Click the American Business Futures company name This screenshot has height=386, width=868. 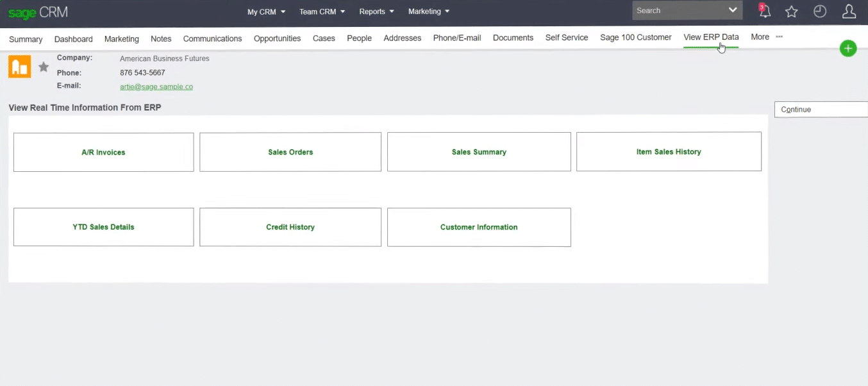[165, 58]
